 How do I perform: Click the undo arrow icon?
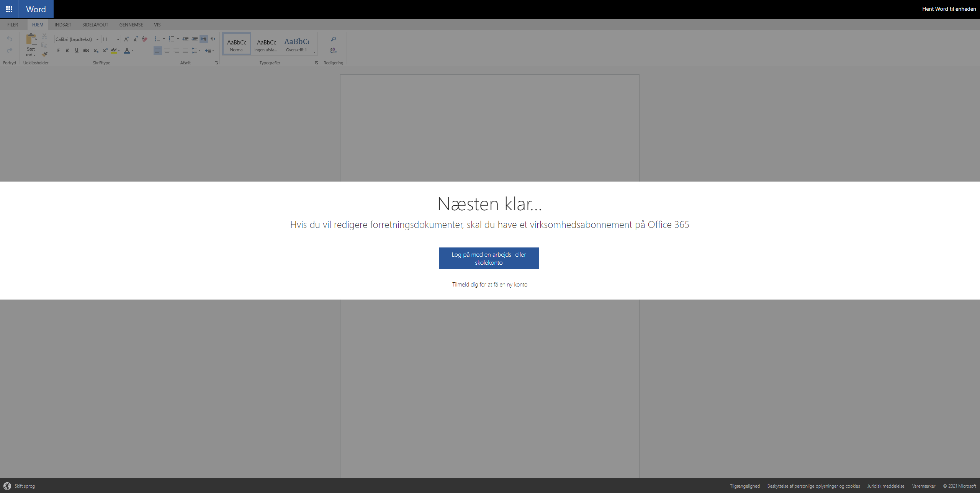[10, 39]
